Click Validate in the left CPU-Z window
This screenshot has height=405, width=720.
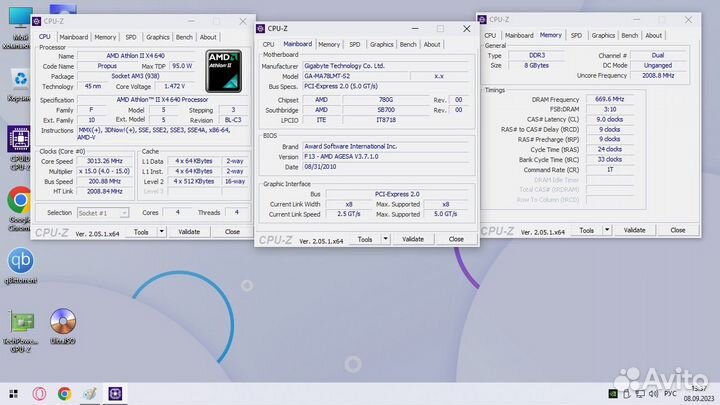pyautogui.click(x=189, y=232)
